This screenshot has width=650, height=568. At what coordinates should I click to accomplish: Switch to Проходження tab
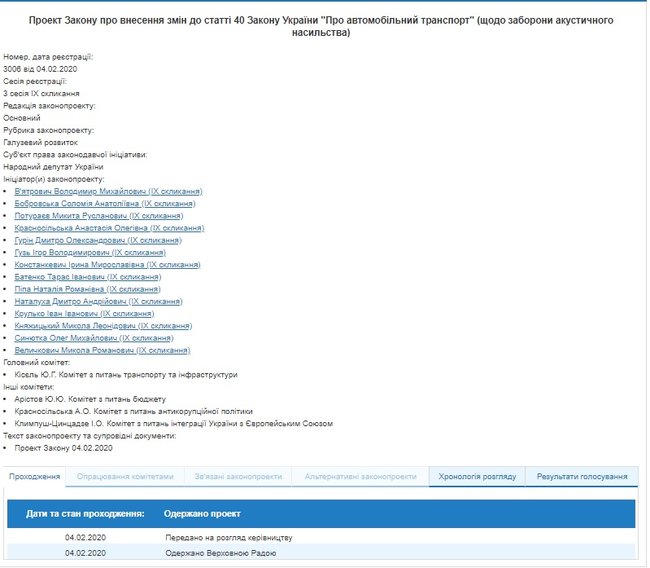point(35,476)
